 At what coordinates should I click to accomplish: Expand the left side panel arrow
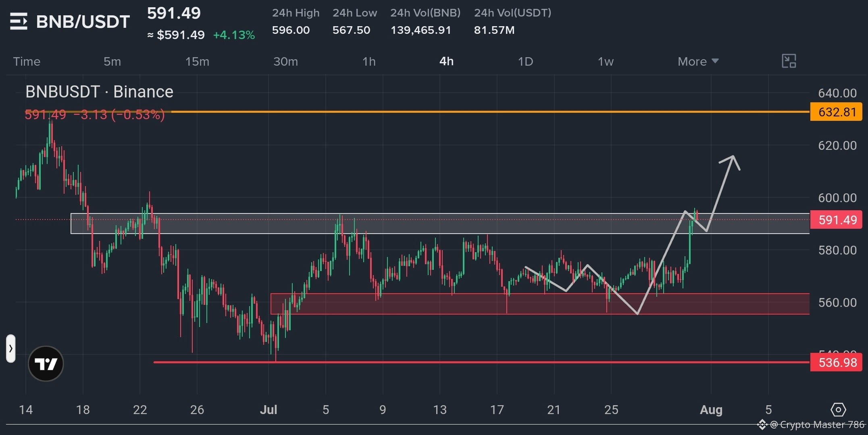coord(10,348)
